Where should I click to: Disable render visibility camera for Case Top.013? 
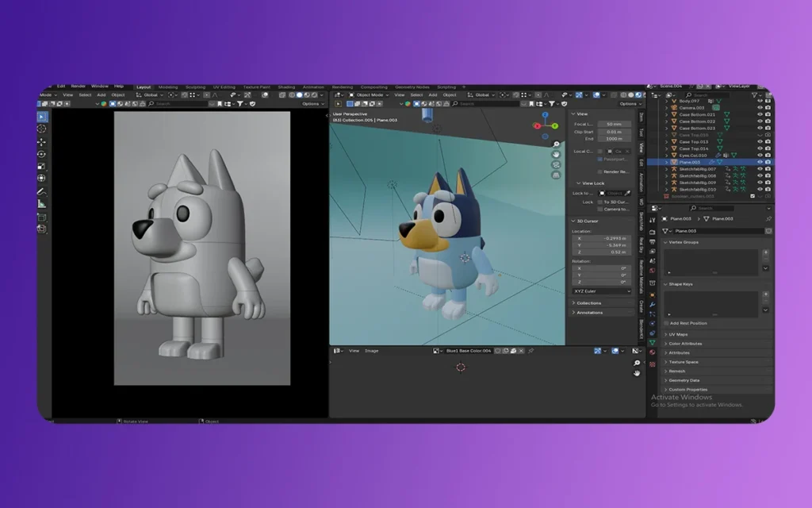[x=768, y=142]
